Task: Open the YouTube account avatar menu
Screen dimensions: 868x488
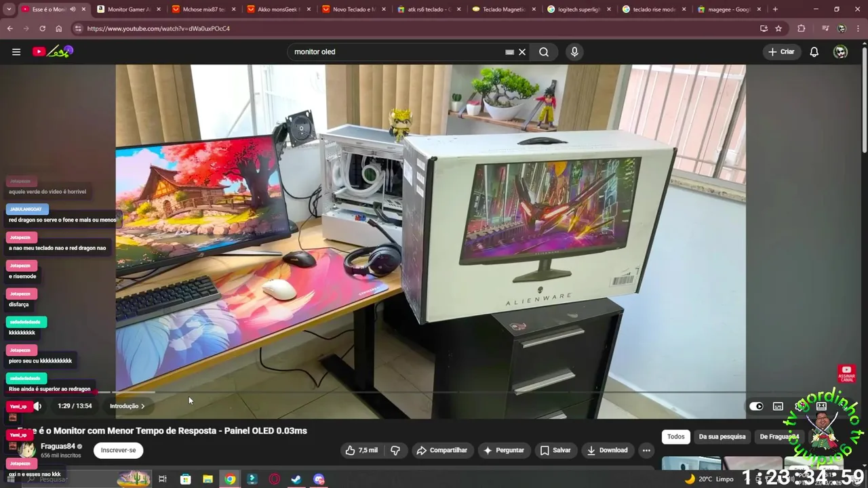Action: coord(840,52)
